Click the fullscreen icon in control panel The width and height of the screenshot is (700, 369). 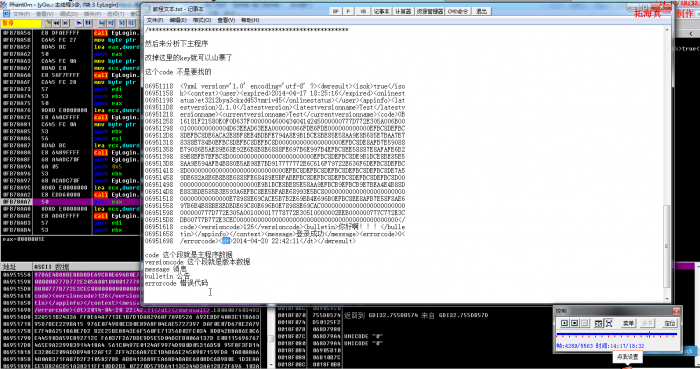click(x=608, y=323)
